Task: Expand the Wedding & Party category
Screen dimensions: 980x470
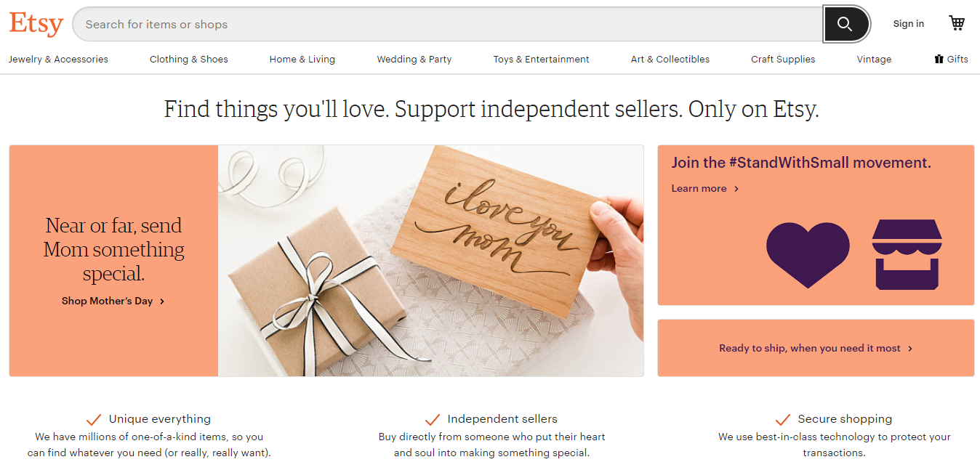Action: pyautogui.click(x=414, y=60)
